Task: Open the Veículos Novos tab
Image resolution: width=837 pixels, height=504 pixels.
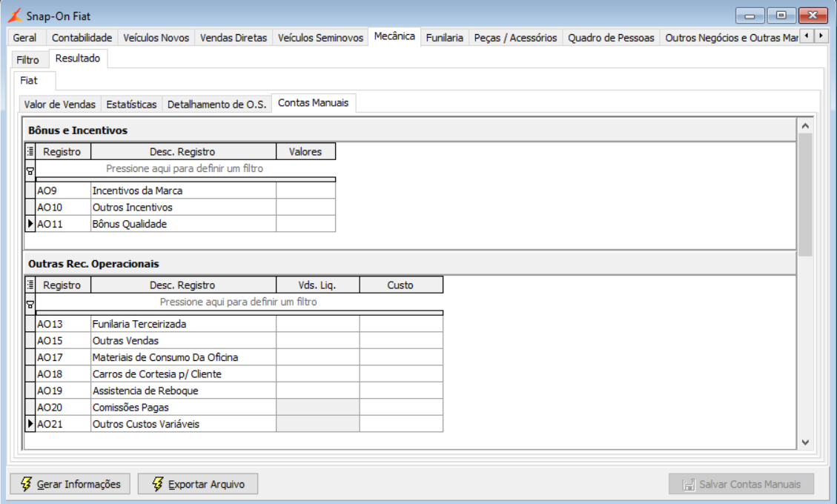Action: [x=156, y=37]
